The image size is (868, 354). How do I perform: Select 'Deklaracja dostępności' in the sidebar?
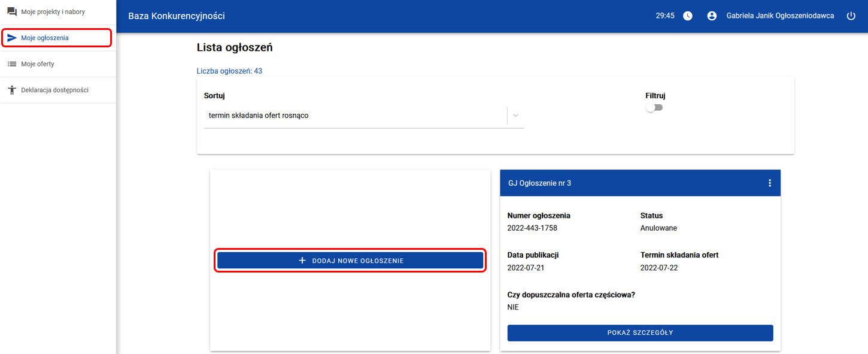pyautogui.click(x=54, y=90)
